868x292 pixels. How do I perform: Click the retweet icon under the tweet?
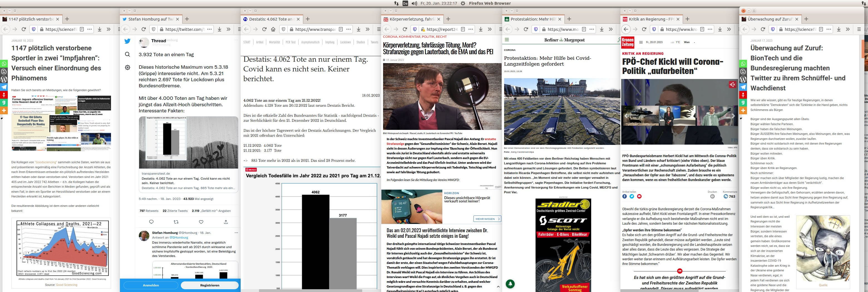(176, 222)
